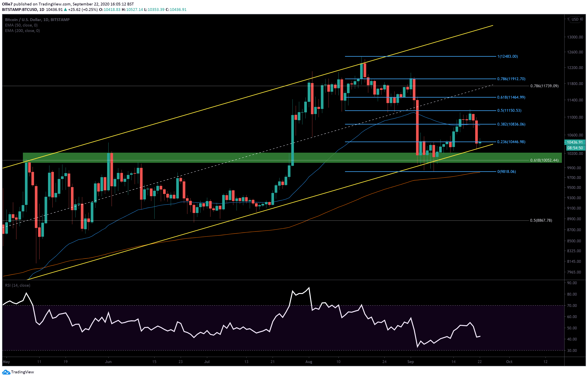
Task: Click the RSI 70.00 axis label
Action: [572, 306]
